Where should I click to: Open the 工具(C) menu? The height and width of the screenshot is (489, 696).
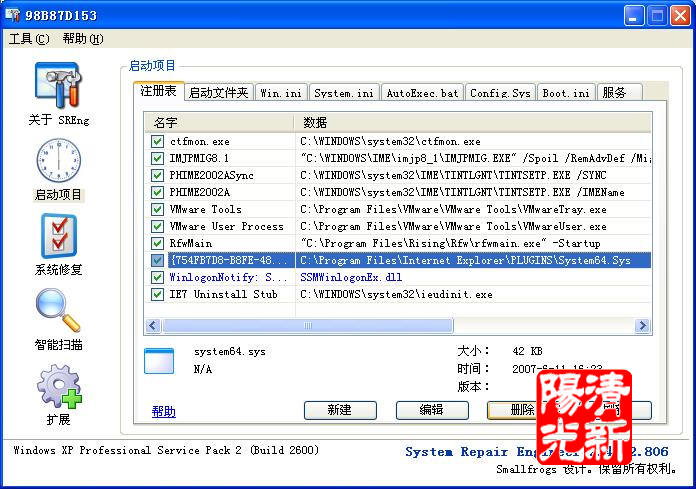[29, 39]
